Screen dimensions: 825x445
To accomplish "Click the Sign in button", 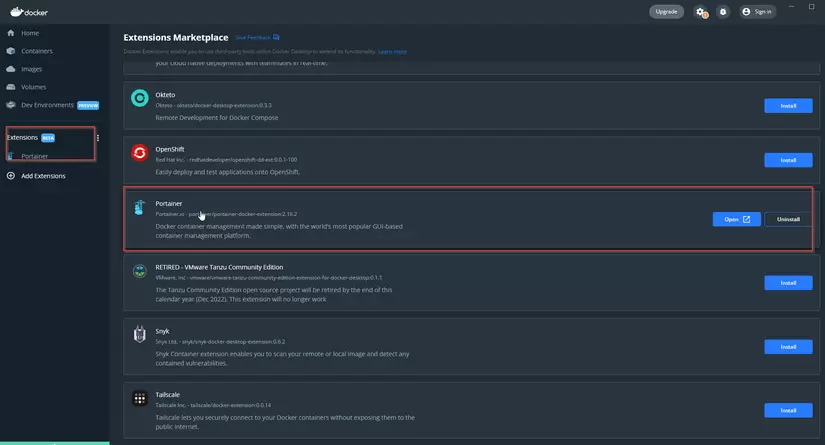I will click(757, 12).
